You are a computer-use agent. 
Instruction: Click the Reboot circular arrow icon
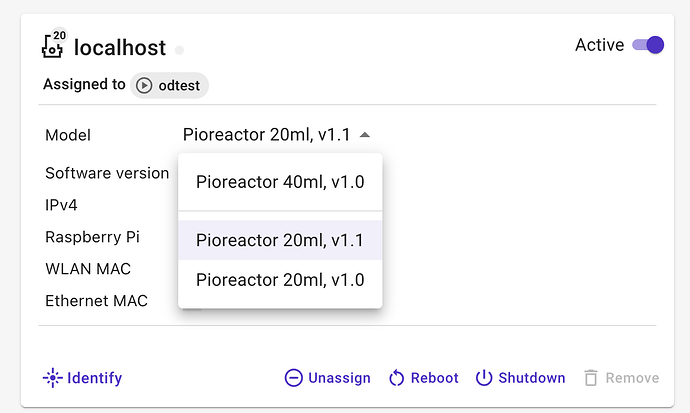tap(396, 378)
